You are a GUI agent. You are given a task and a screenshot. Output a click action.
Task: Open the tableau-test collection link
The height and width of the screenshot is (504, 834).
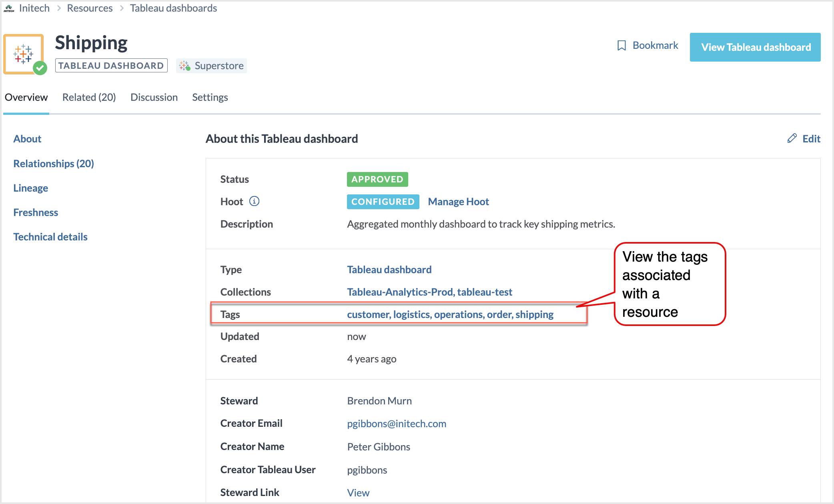485,292
